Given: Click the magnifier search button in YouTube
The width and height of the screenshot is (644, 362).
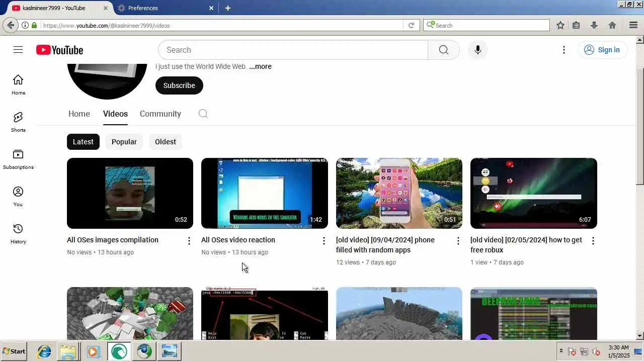Looking at the screenshot, I should 443,50.
